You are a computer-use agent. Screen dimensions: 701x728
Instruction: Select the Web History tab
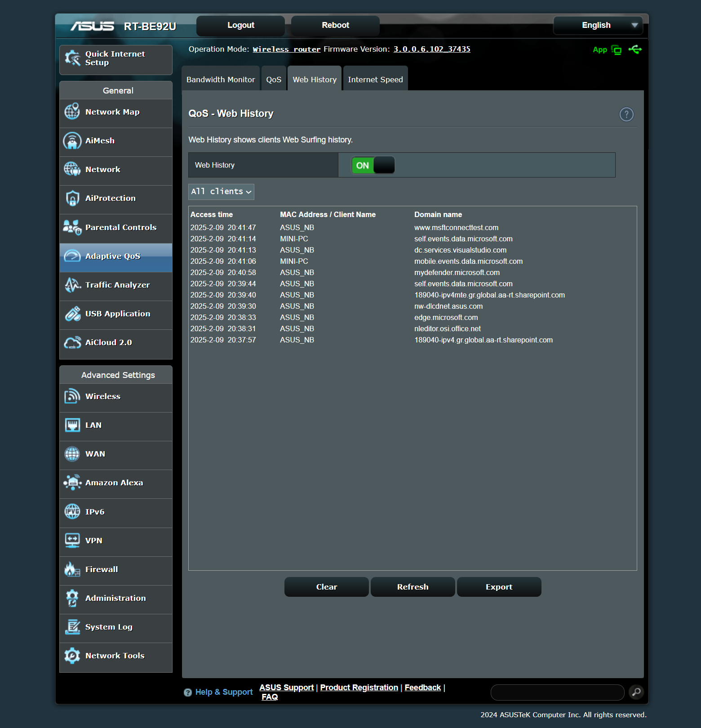pyautogui.click(x=315, y=80)
